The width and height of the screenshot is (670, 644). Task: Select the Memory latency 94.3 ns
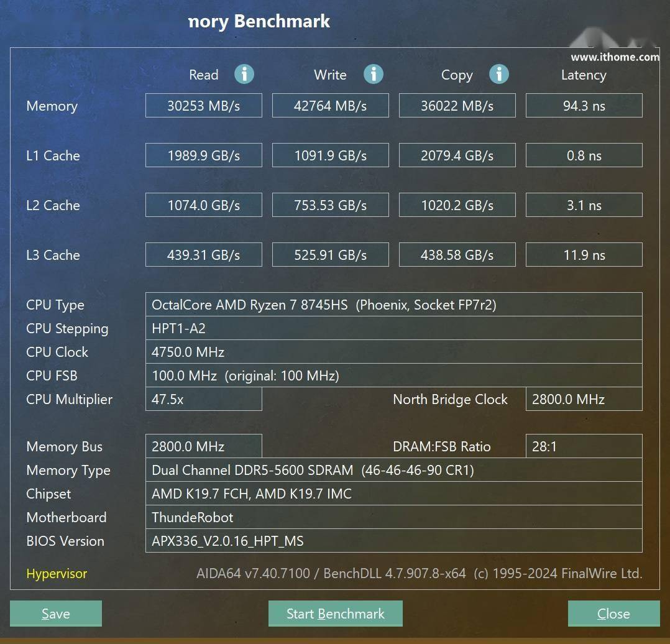[584, 106]
